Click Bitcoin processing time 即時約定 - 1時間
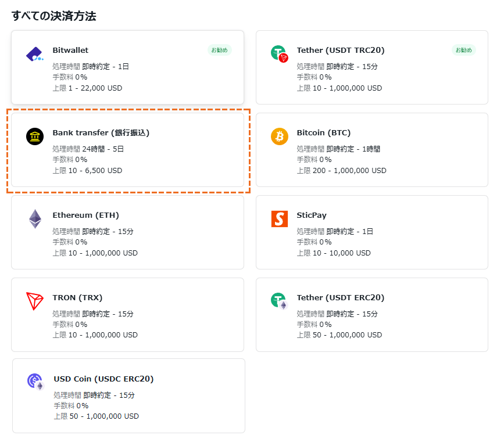504x446 pixels. (338, 149)
